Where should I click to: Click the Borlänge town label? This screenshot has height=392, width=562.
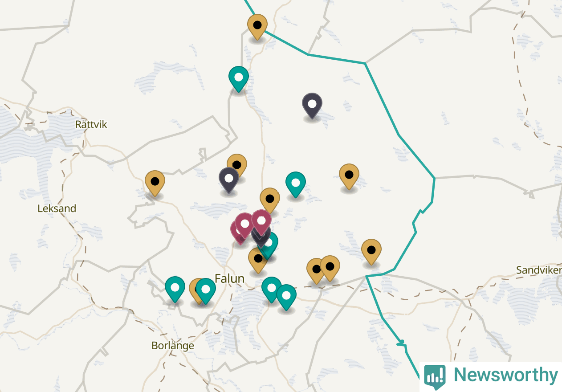pos(173,346)
